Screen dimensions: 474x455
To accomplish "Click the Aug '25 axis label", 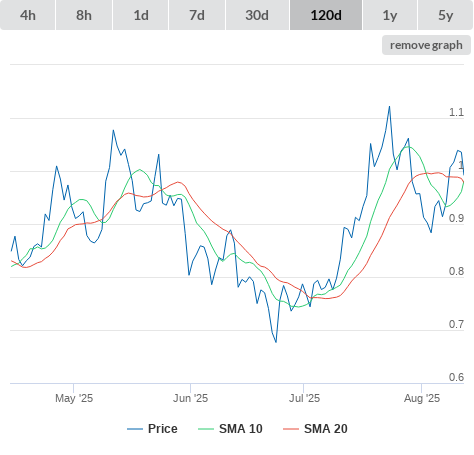I will pos(422,398).
